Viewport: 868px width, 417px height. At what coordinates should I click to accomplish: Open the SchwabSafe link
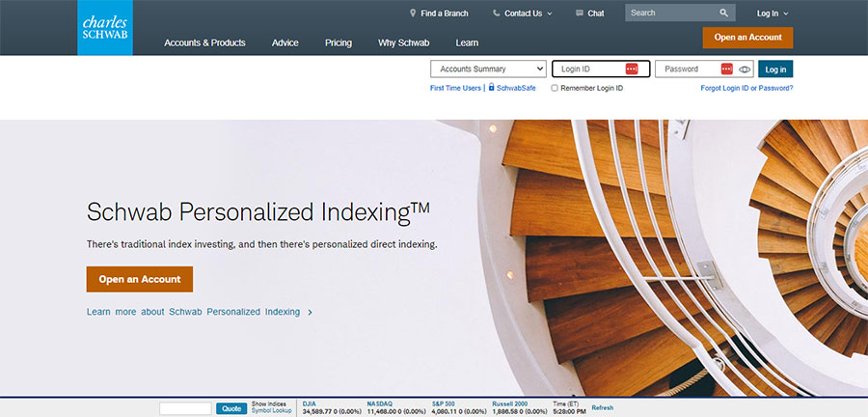click(516, 88)
